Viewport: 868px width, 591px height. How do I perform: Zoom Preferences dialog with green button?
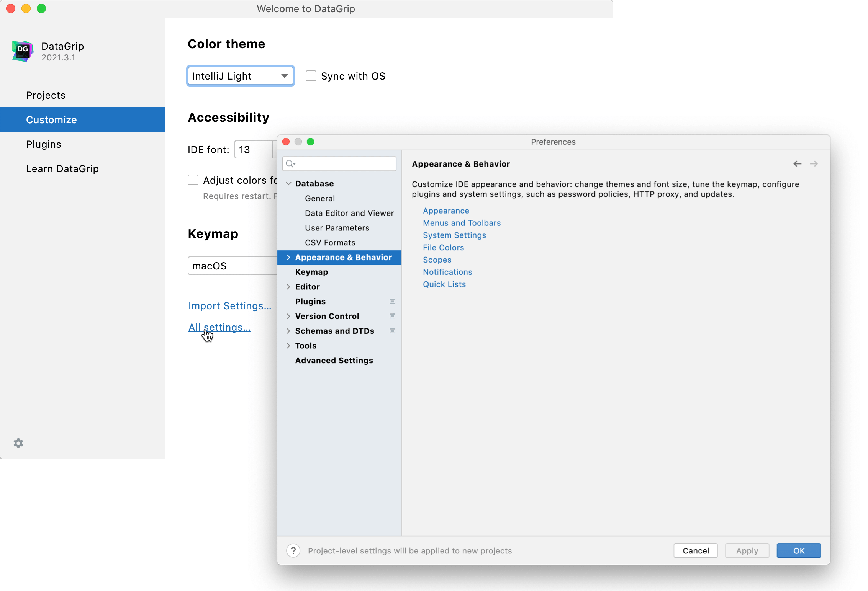[311, 142]
